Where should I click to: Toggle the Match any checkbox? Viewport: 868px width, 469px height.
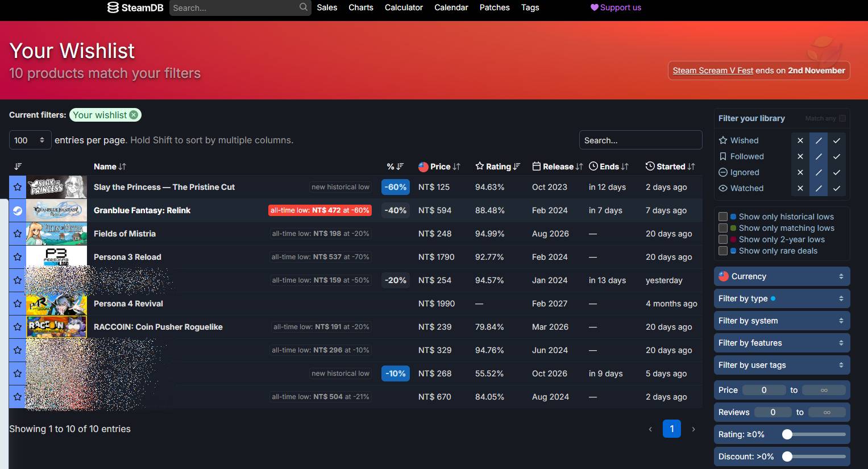click(x=842, y=118)
